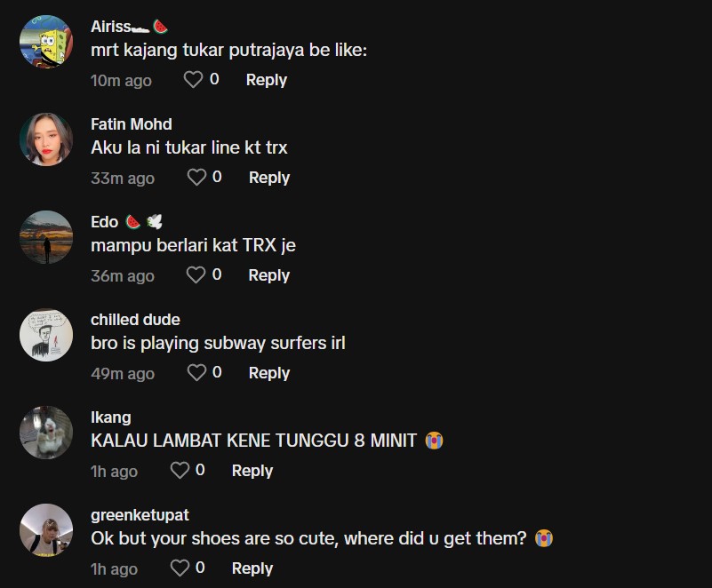Image resolution: width=712 pixels, height=588 pixels.
Task: Open Airiss's SpongeBob profile picture
Action: point(46,42)
